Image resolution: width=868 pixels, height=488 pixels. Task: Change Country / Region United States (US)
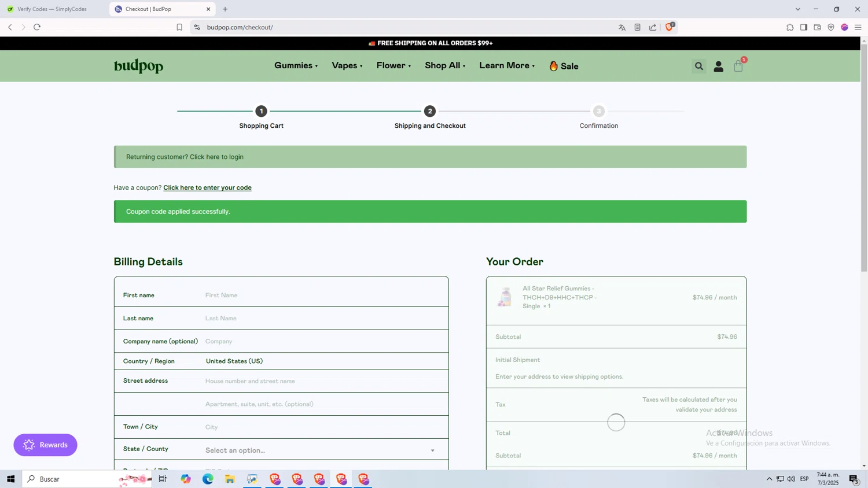tap(234, 361)
